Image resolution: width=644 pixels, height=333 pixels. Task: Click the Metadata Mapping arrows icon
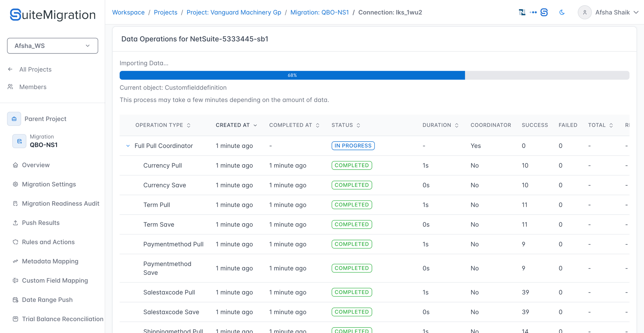point(15,261)
